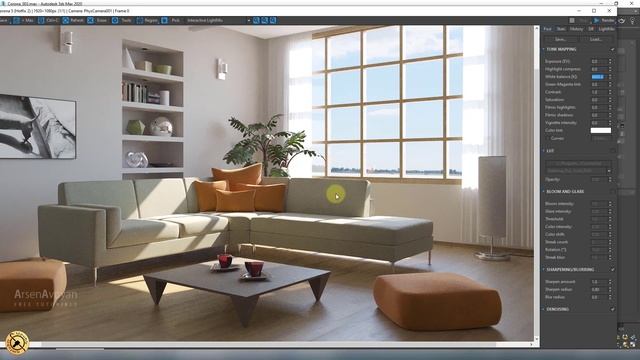The height and width of the screenshot is (360, 640).
Task: Click the vertical scrollbar beside the render
Action: point(537,184)
